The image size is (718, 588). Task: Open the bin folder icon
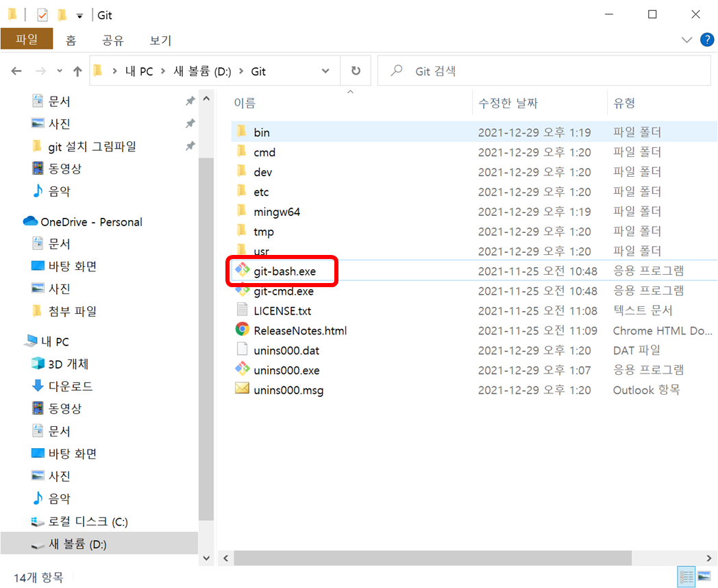(242, 132)
